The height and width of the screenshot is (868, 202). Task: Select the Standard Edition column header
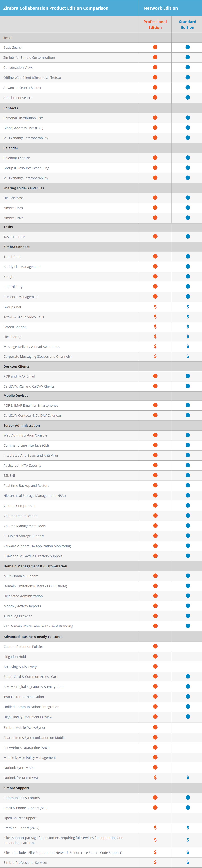[187, 25]
